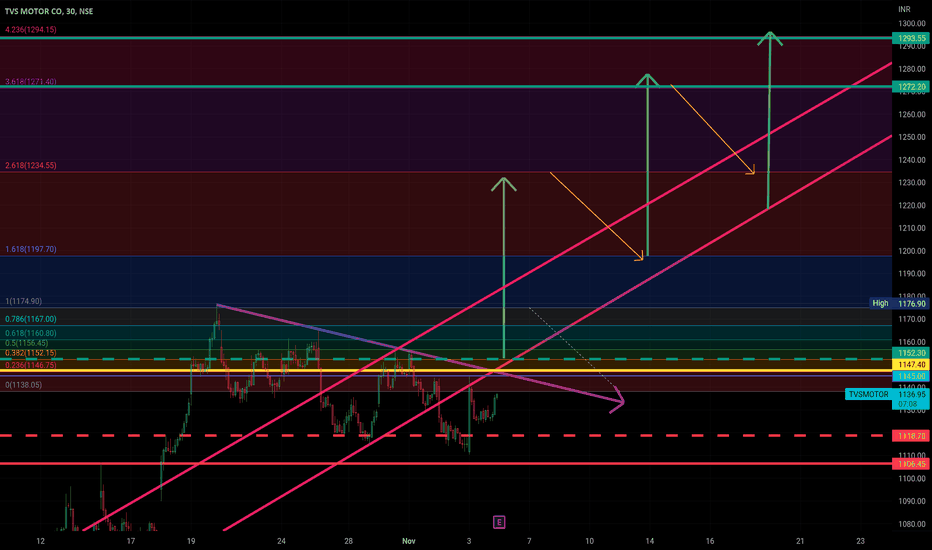The height and width of the screenshot is (550, 932).
Task: Select the 1(1174.90) Fibonacci label
Action: (x=24, y=301)
